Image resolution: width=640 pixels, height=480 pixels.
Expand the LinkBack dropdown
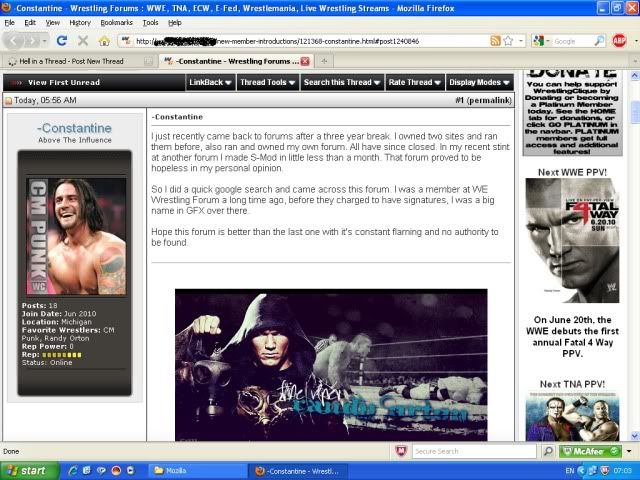coord(210,82)
